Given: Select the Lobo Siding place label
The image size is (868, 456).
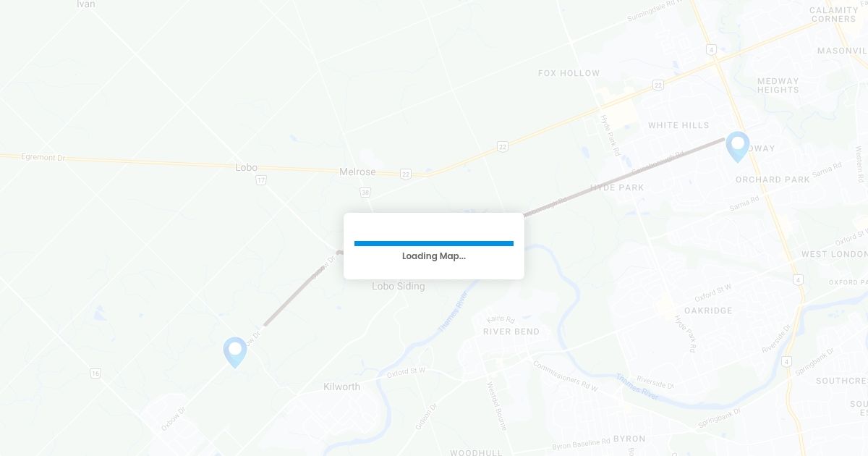Looking at the screenshot, I should (x=399, y=287).
